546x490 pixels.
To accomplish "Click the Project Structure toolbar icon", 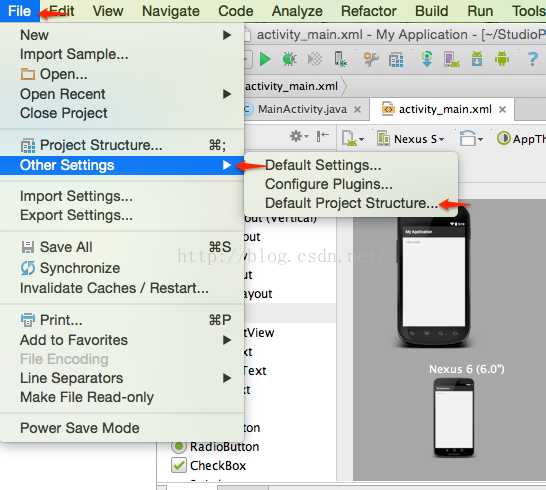I will click(396, 60).
